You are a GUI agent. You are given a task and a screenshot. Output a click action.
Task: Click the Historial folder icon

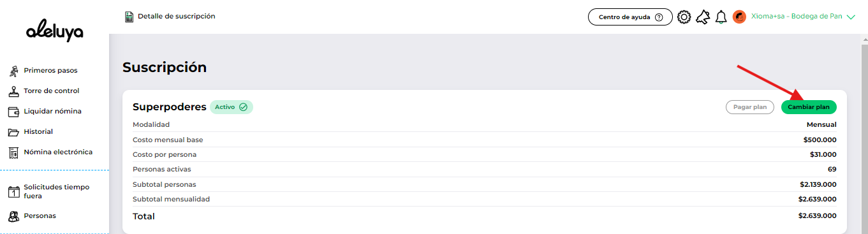coord(13,132)
